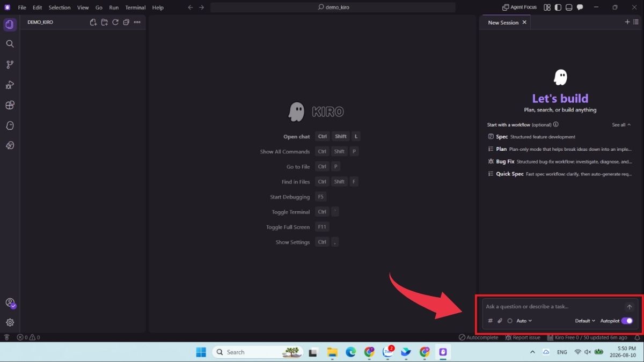644x362 pixels.
Task: Open notifications bell in status bar
Action: 637,337
